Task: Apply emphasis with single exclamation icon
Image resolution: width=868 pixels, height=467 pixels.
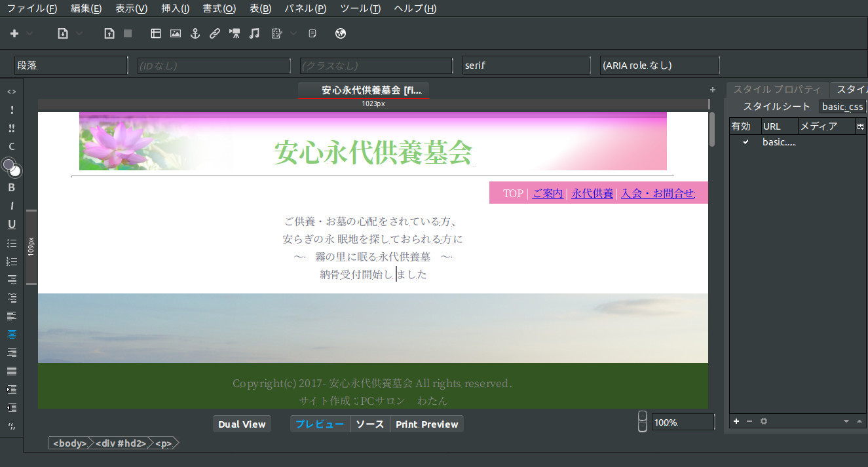Action: tap(12, 110)
